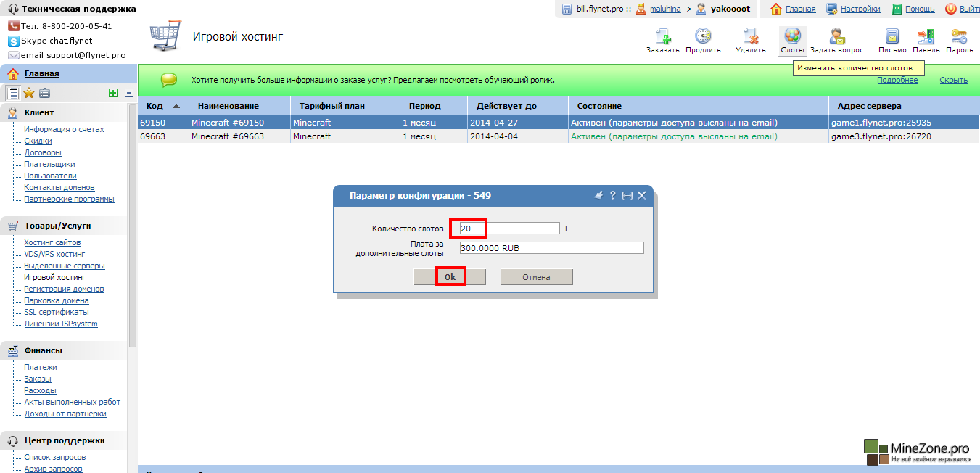Image resolution: width=980 pixels, height=473 pixels.
Task: Expand all menu sections with green plus
Action: pyautogui.click(x=112, y=93)
